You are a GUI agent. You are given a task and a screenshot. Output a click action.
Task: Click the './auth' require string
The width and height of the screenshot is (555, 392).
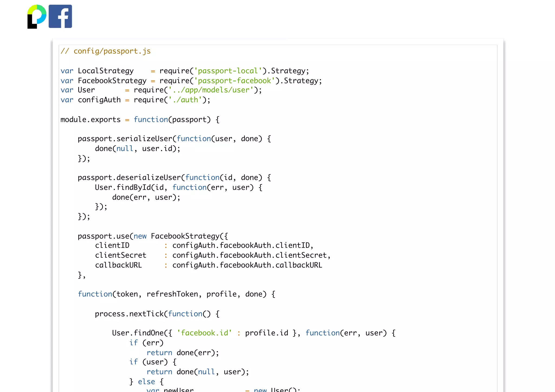(185, 100)
